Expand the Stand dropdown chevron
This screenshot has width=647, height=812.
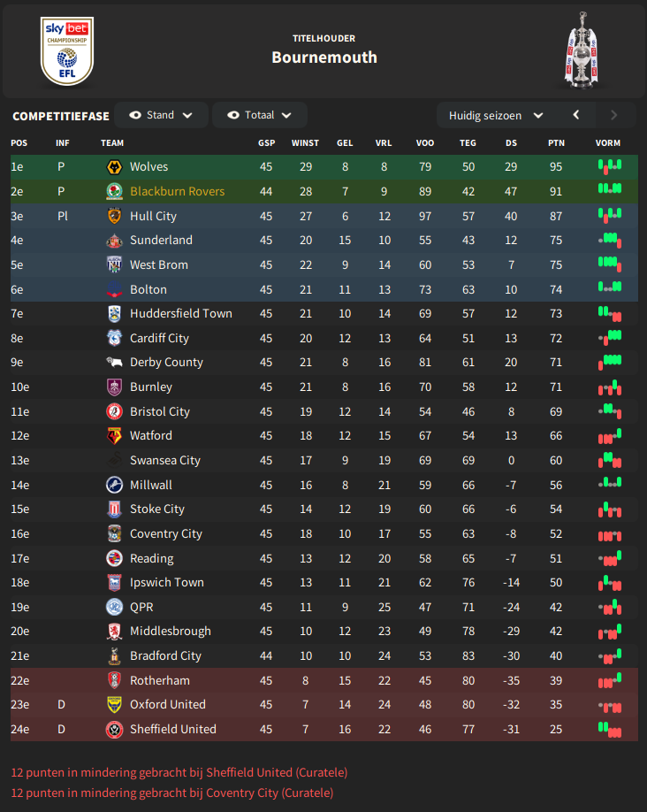(x=188, y=116)
